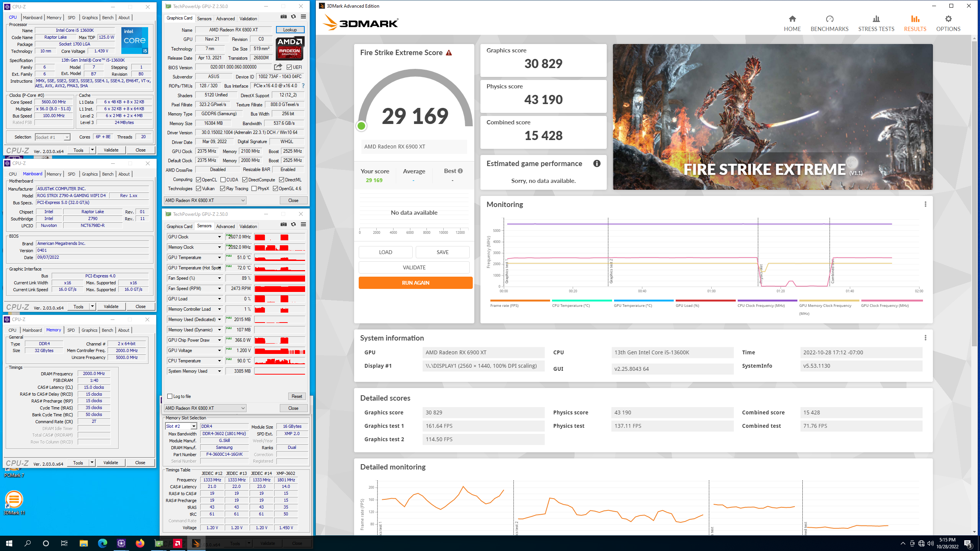This screenshot has width=980, height=551.
Task: Launch Firefox from the taskbar
Action: pyautogui.click(x=140, y=543)
